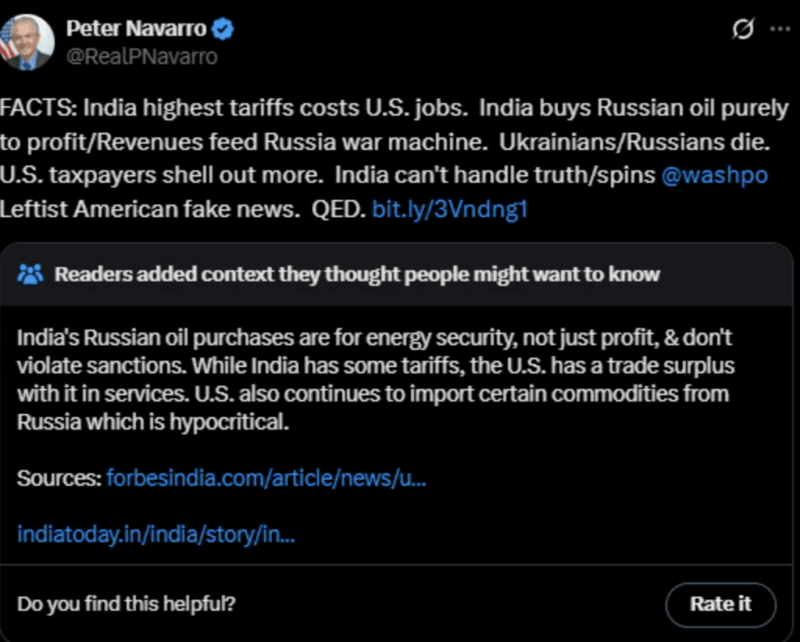800x642 pixels.
Task: Click the Community Notes people icon
Action: click(31, 274)
